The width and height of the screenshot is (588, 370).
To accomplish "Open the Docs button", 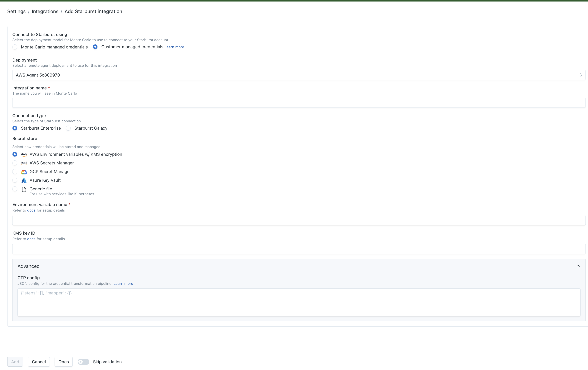I will click(x=63, y=362).
